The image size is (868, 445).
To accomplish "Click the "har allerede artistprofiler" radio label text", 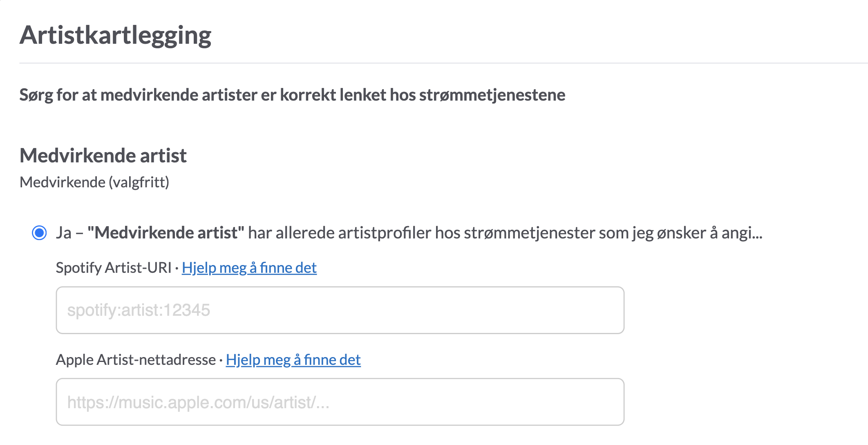I will [340, 233].
